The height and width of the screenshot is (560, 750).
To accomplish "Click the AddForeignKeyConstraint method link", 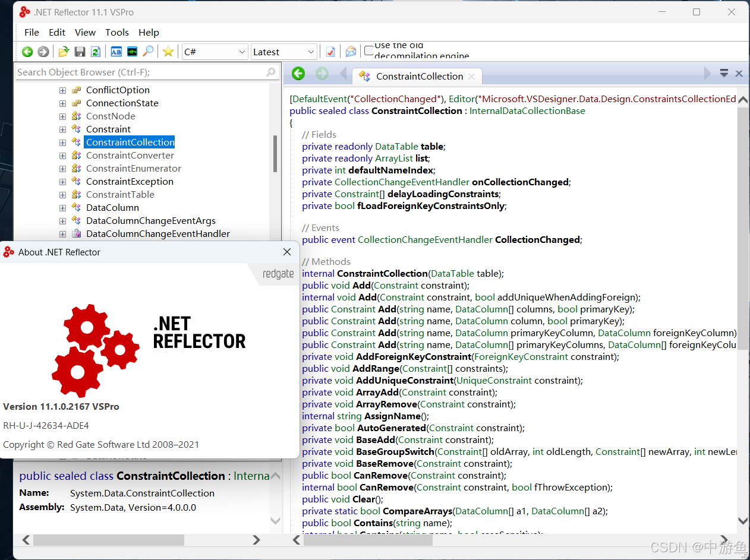I will pos(414,357).
